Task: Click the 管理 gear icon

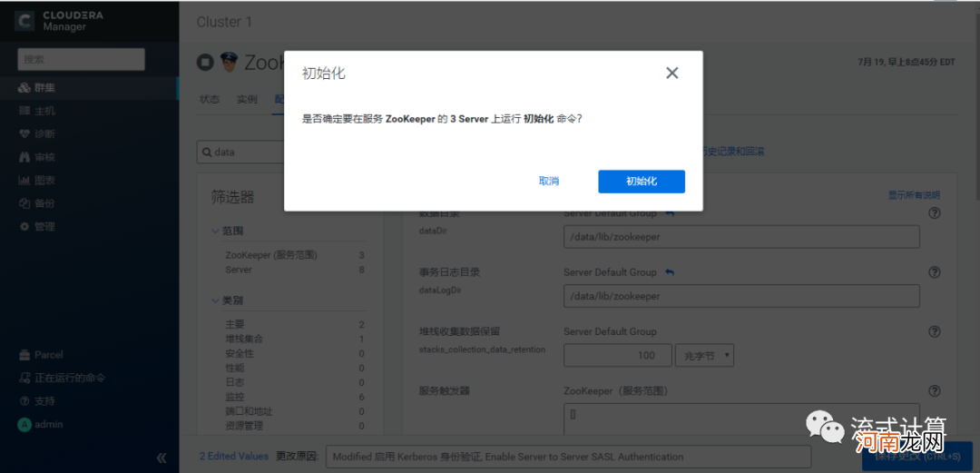Action: tap(24, 226)
